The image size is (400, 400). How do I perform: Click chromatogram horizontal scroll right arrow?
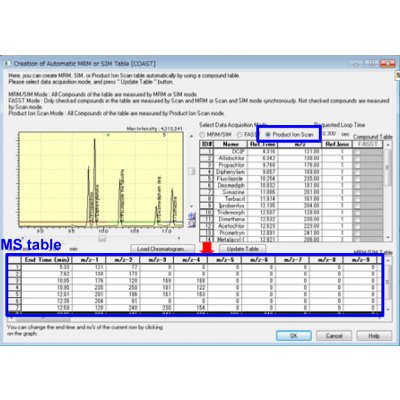point(179,238)
